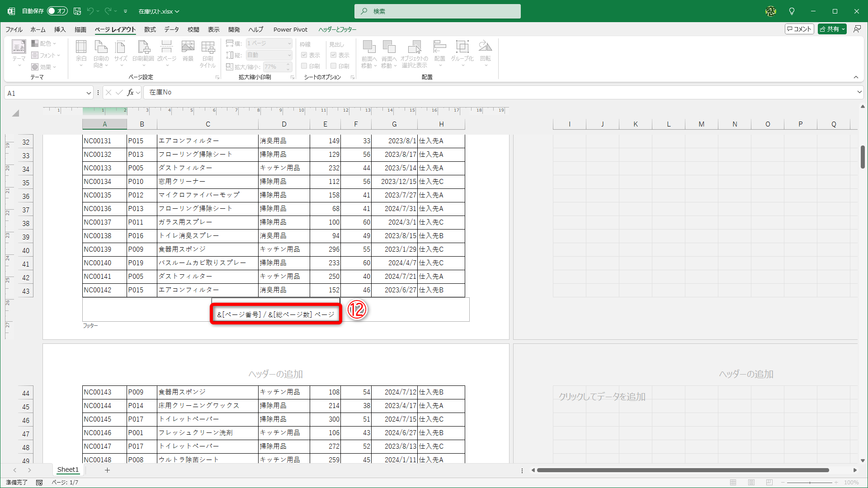The image size is (868, 488).
Task: Open the Power Pivot tab
Action: coord(290,29)
